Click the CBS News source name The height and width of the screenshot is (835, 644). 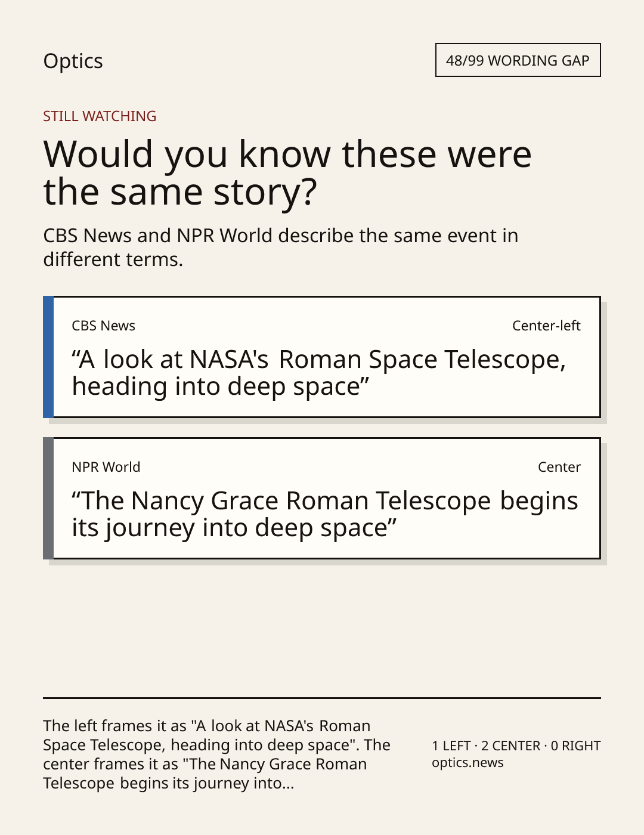click(x=103, y=326)
